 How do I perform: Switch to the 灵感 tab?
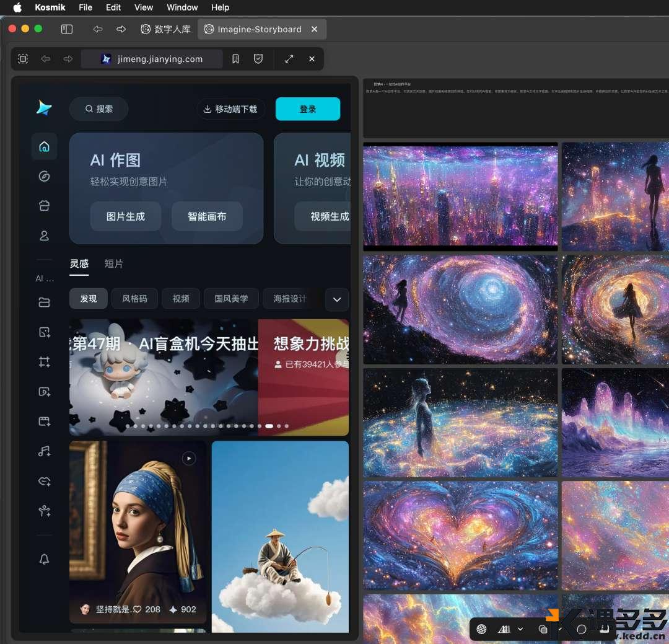click(79, 264)
